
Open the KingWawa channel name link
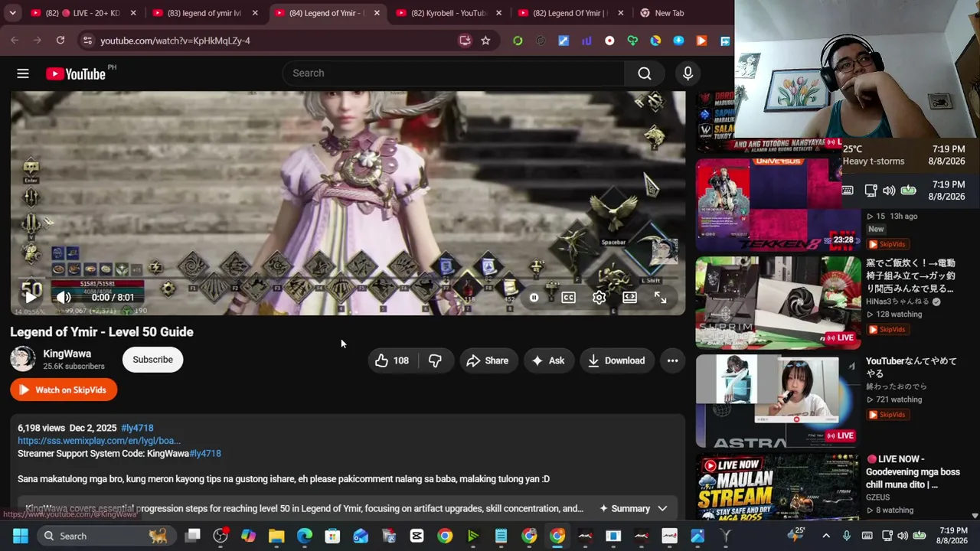[x=67, y=354]
